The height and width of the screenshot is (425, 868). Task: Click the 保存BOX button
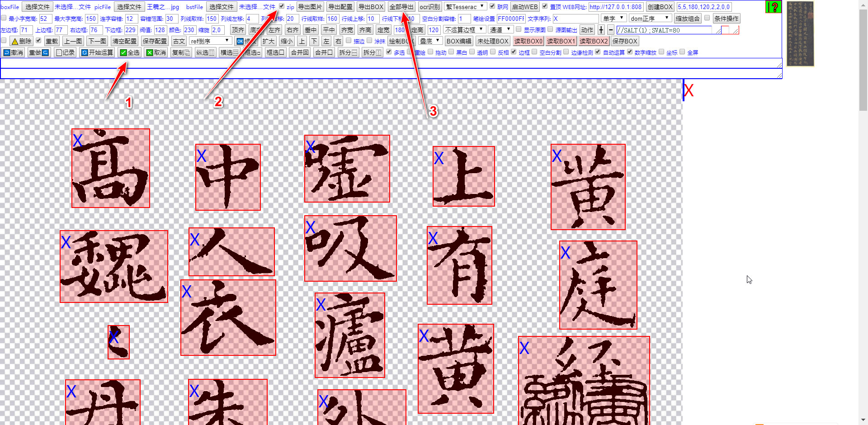pos(625,41)
